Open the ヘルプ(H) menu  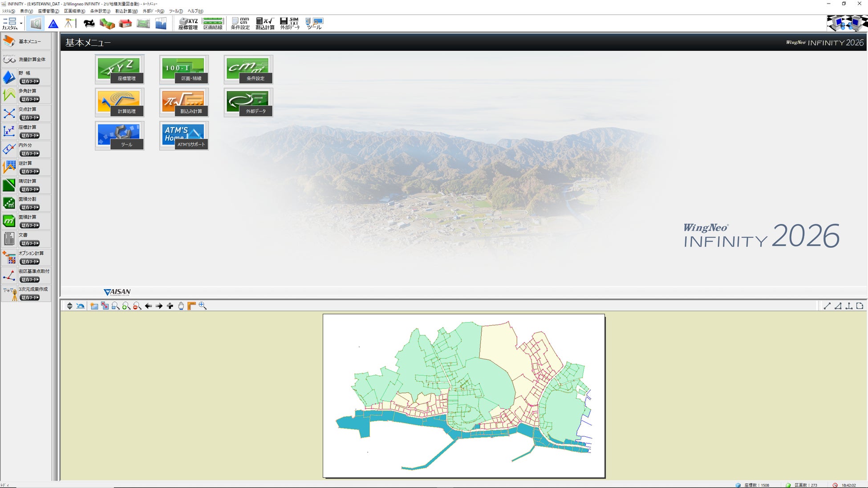pos(195,11)
